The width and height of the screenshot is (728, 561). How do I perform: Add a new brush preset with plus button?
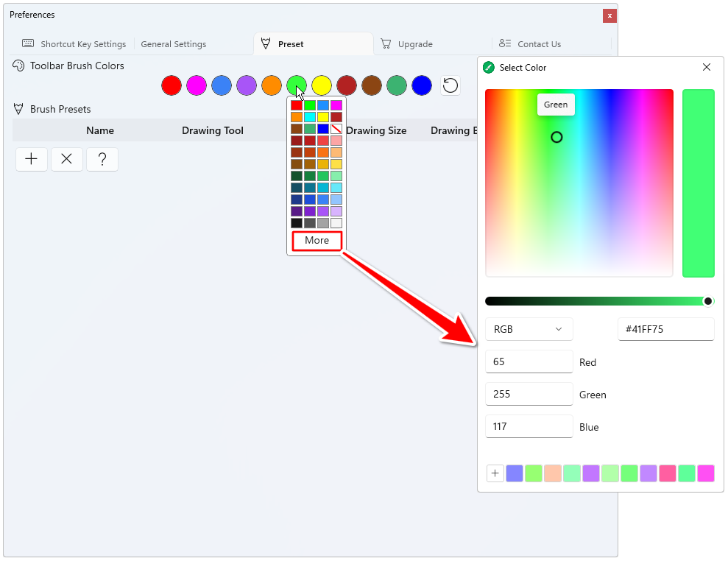pos(32,159)
